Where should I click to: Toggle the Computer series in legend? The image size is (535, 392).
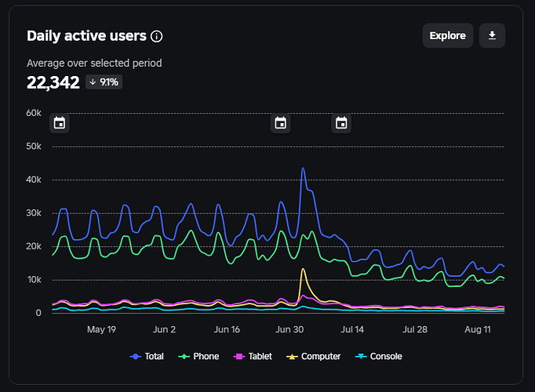tap(314, 356)
